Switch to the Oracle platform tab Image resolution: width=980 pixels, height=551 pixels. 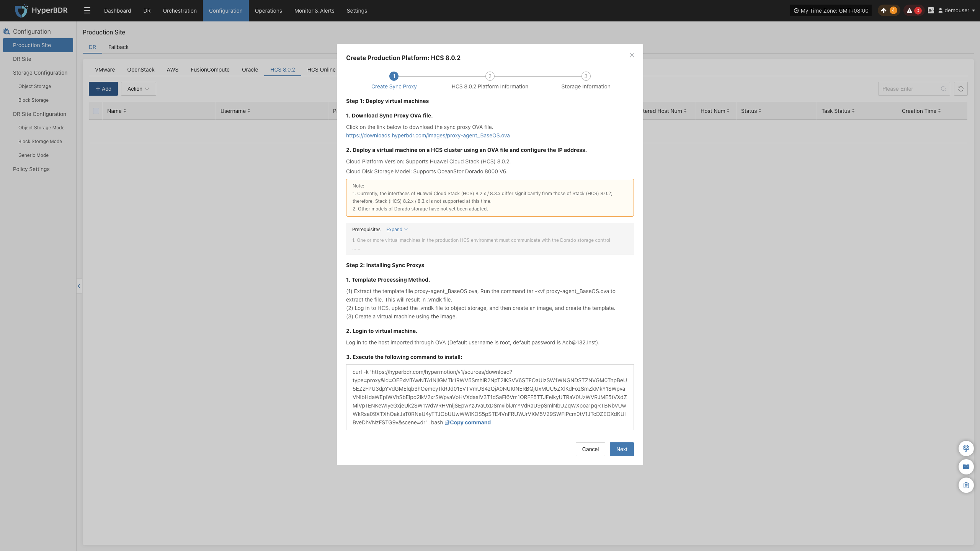tap(250, 70)
